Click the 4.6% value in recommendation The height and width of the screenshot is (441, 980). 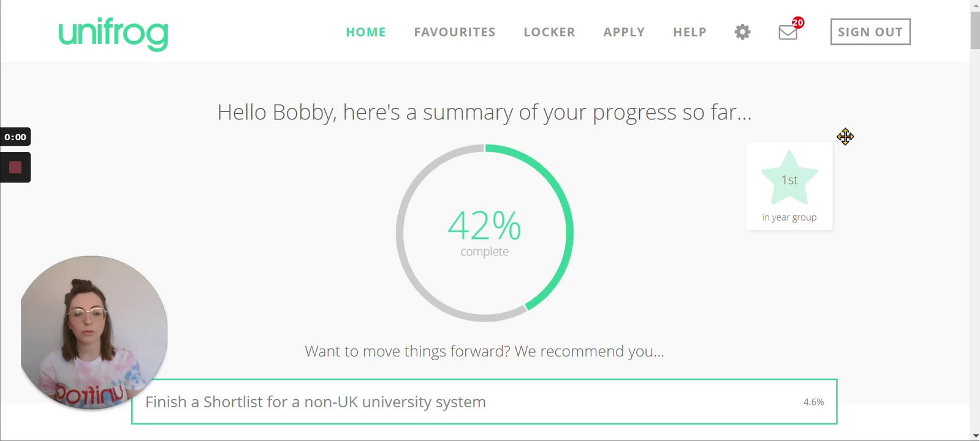[813, 402]
